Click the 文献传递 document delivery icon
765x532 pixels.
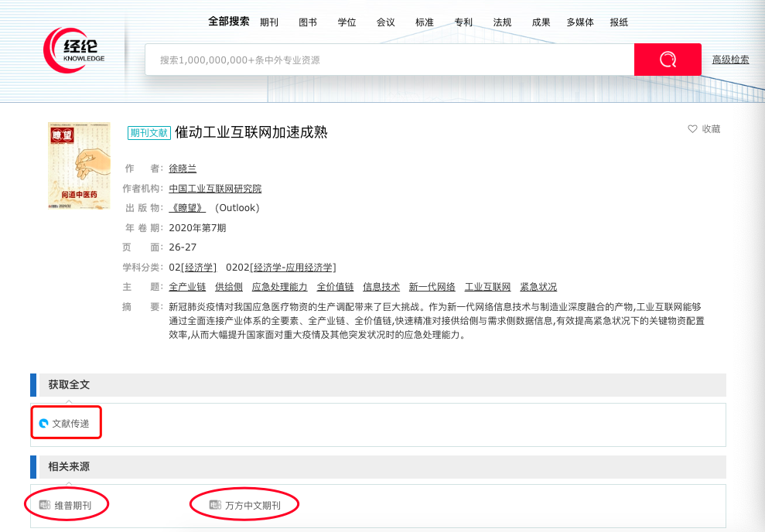pos(44,424)
